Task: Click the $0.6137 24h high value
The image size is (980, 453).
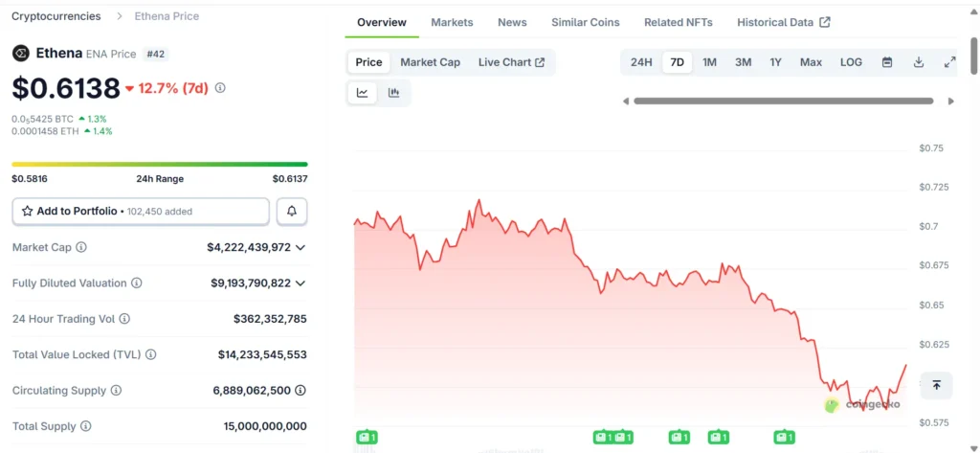Action: tap(290, 179)
